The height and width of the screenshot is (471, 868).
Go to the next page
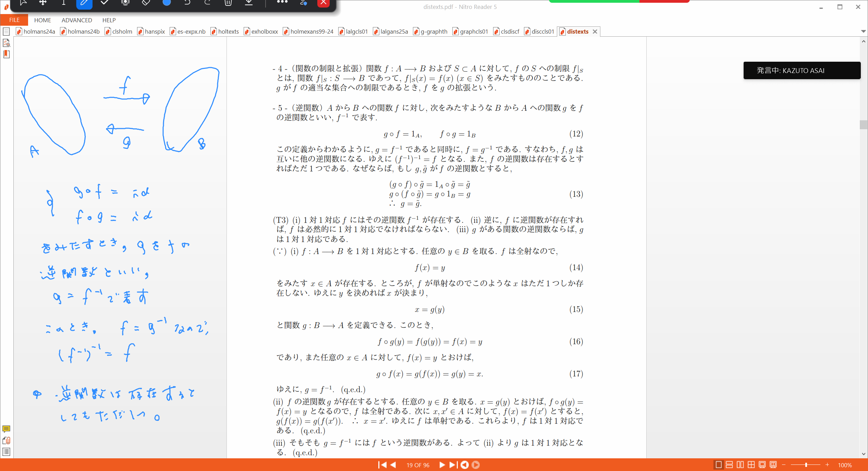click(x=442, y=465)
